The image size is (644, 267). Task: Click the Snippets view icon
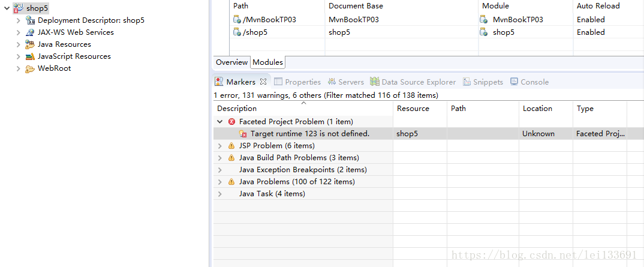(467, 82)
